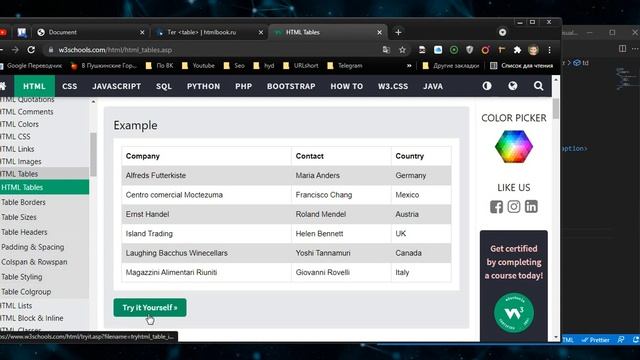This screenshot has height=360, width=640.
Task: Open the JAVA tutorial menu item
Action: (x=433, y=86)
